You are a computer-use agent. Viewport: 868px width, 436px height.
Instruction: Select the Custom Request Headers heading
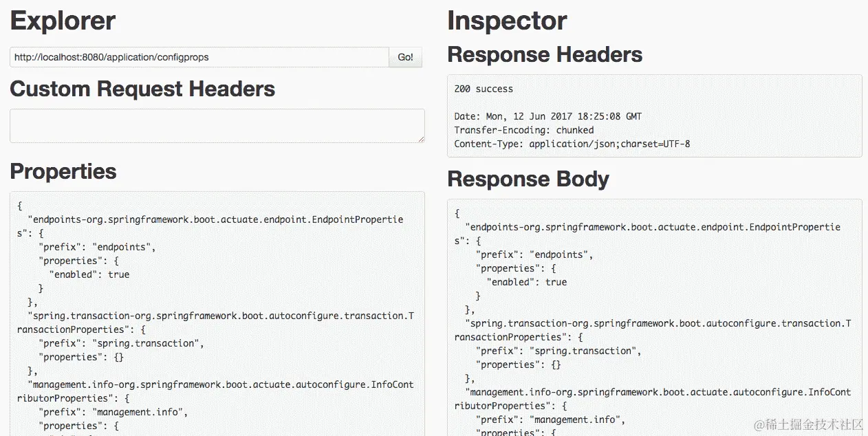[142, 89]
